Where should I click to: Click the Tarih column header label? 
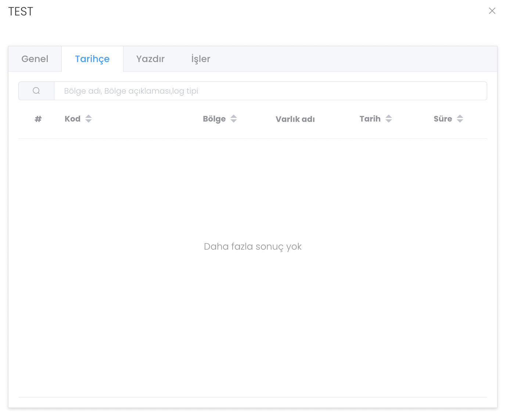coord(370,119)
